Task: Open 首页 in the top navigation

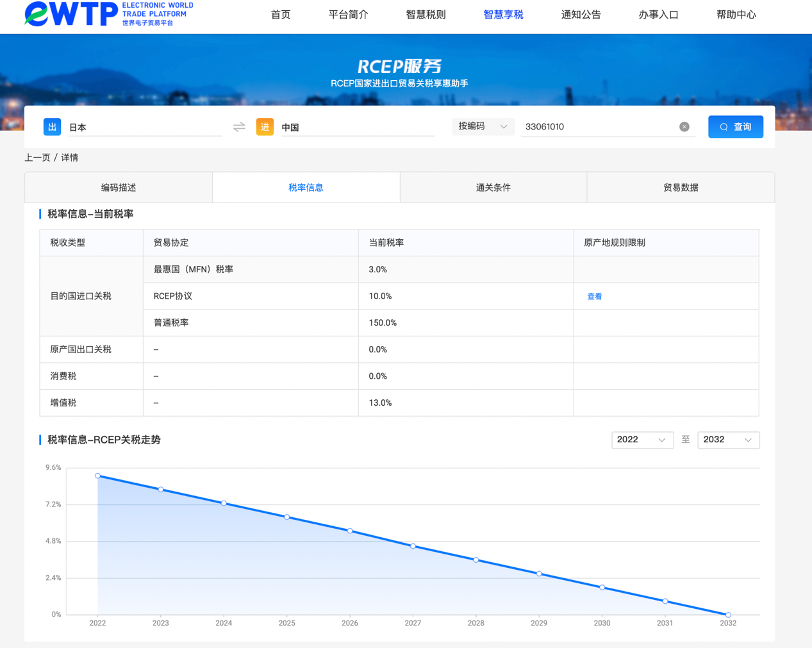Action: pos(280,15)
